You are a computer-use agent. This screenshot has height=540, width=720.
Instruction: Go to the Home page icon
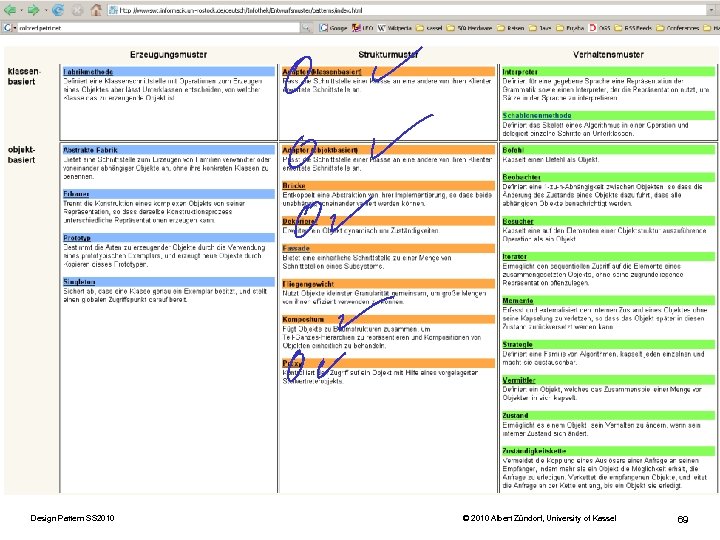pyautogui.click(x=96, y=10)
